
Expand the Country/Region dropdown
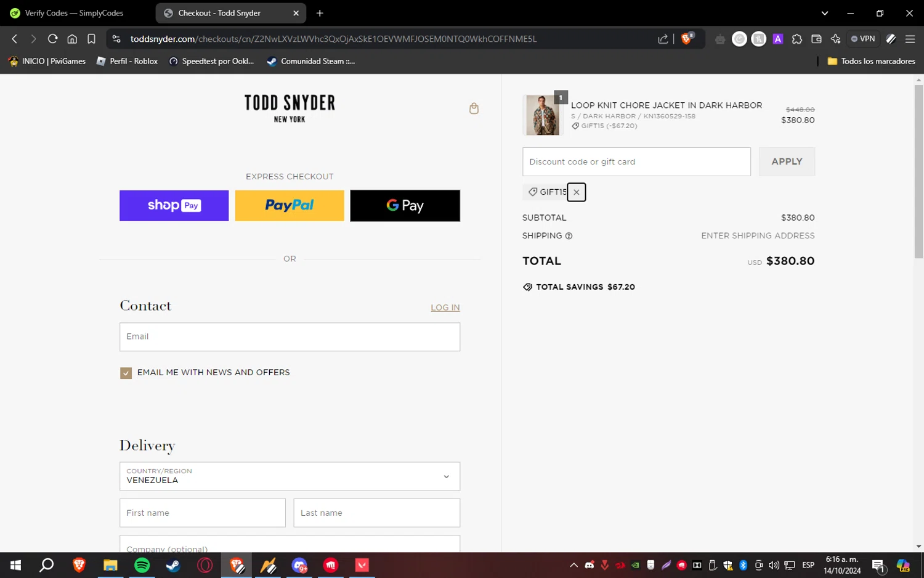point(290,476)
